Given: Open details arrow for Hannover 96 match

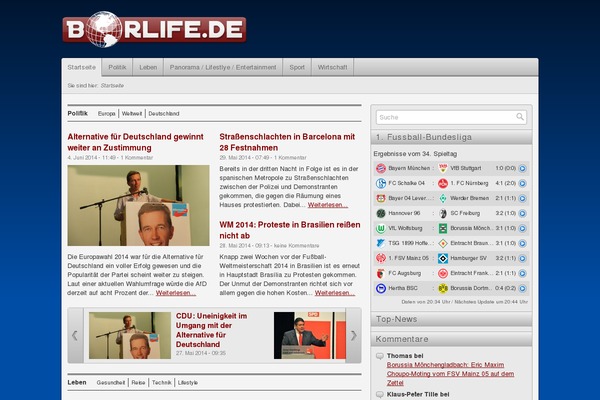Looking at the screenshot, I should (x=522, y=213).
